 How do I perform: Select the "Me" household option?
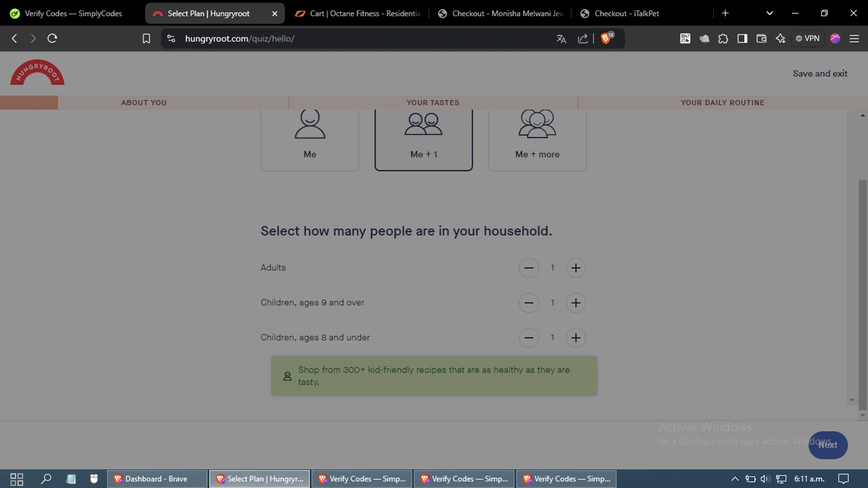point(310,140)
